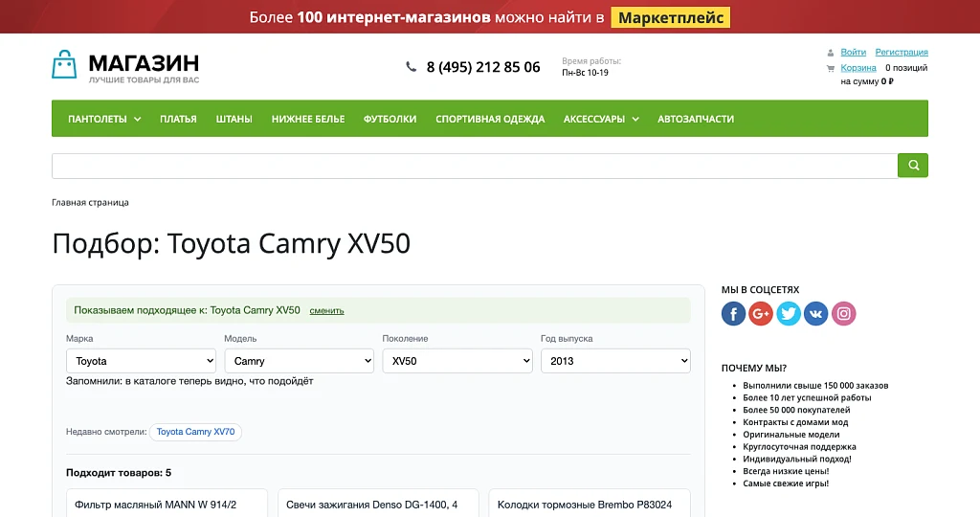Image resolution: width=980 pixels, height=517 pixels.
Task: Open the Google Plus social icon
Action: (761, 313)
